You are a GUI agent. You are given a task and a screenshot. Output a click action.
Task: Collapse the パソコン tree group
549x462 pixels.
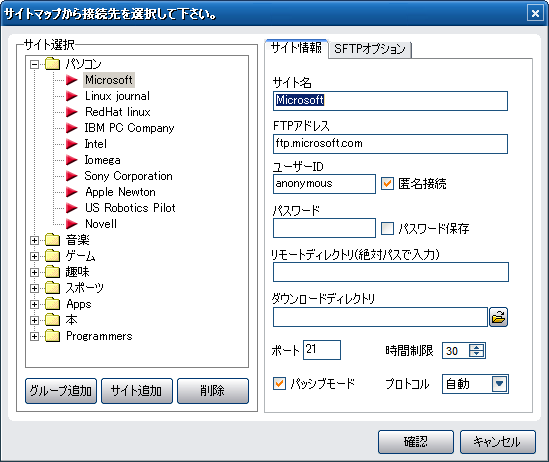tap(34, 64)
